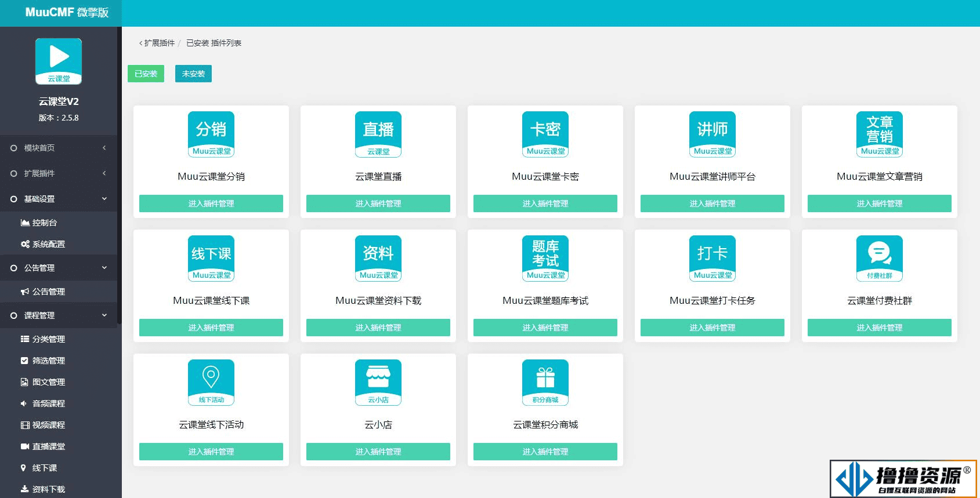
Task: Click the 付费社群 chat bubble icon
Action: [880, 259]
